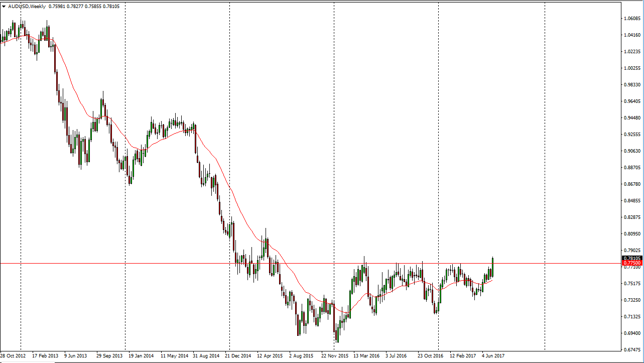Image resolution: width=644 pixels, height=363 pixels.
Task: Click the AUDUSD,Weekly chart title text
Action: [x=26, y=7]
